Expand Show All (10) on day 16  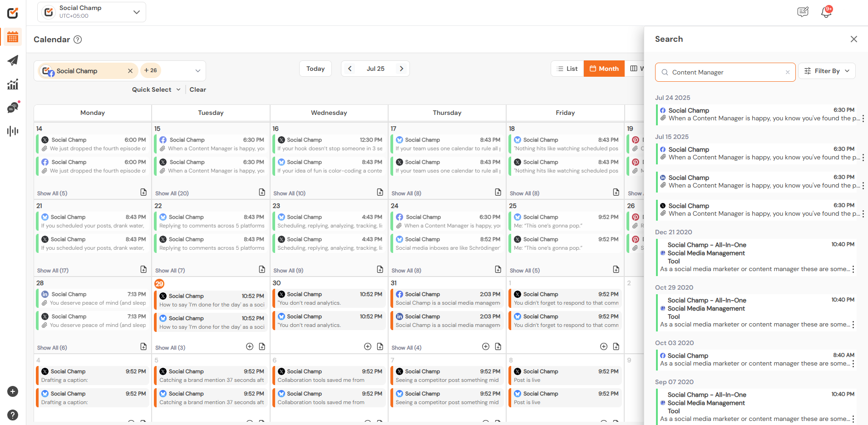[x=289, y=193]
